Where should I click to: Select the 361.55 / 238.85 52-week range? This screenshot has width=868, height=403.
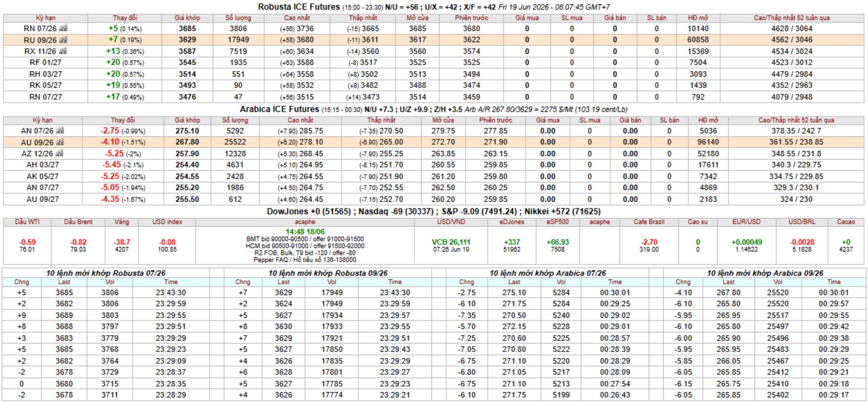point(796,143)
